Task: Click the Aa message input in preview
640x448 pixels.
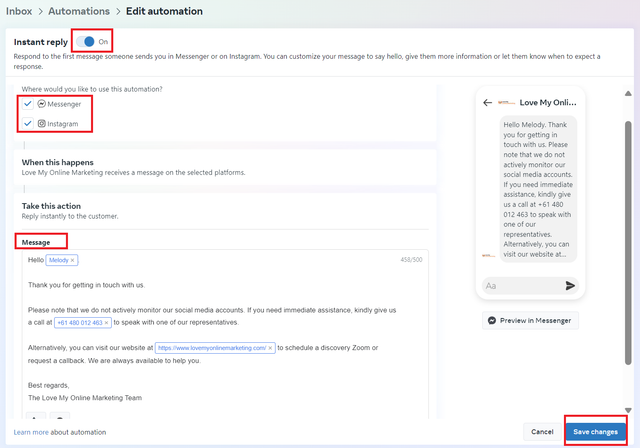Action: tap(522, 286)
